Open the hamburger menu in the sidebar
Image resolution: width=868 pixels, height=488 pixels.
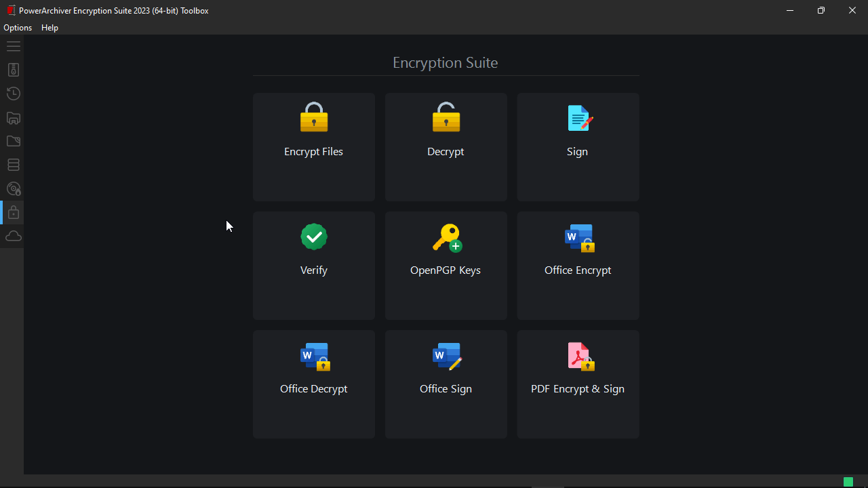[14, 47]
